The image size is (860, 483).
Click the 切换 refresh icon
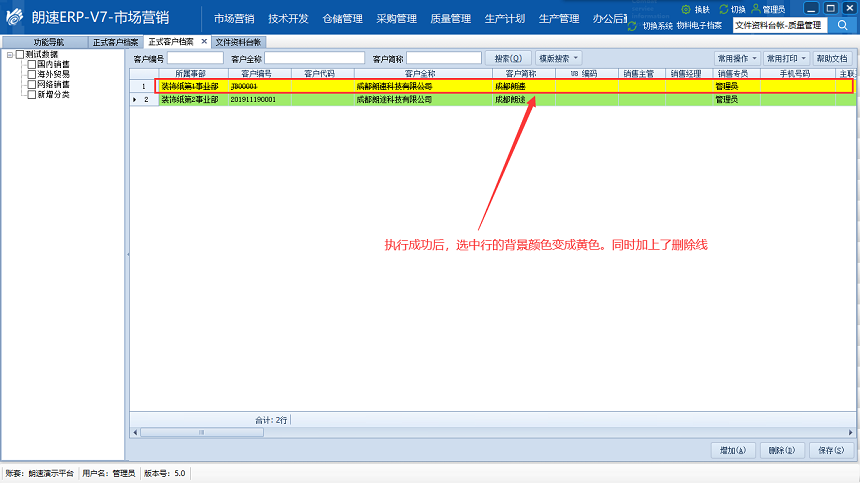coord(724,8)
